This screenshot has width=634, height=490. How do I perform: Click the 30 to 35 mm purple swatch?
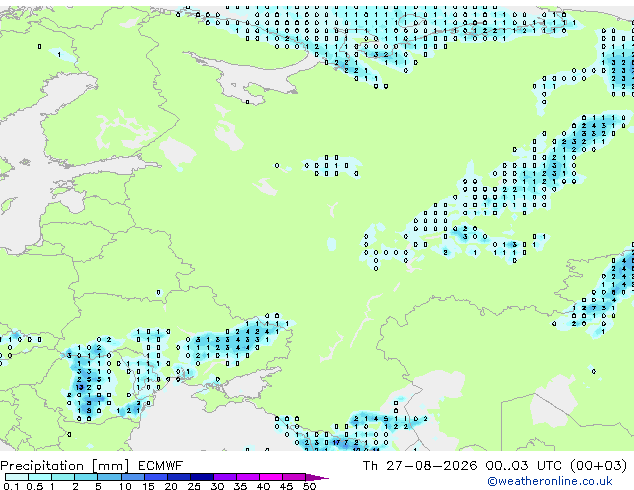pos(225,477)
